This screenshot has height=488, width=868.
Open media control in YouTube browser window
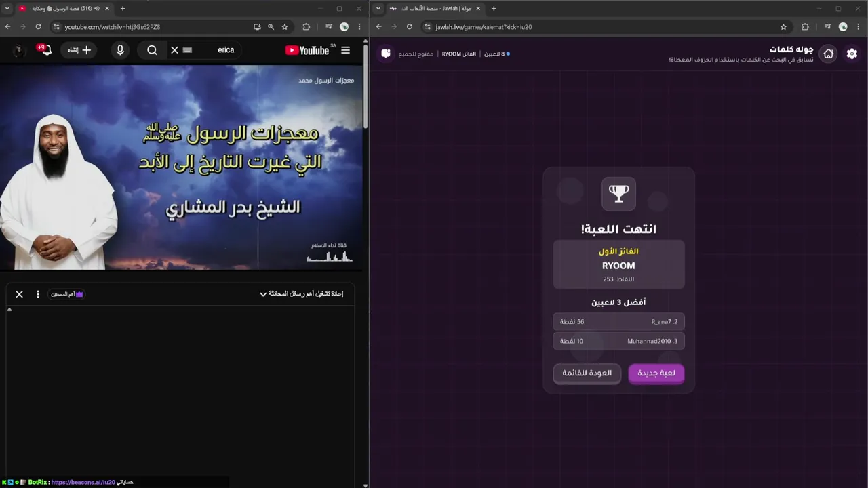[329, 27]
